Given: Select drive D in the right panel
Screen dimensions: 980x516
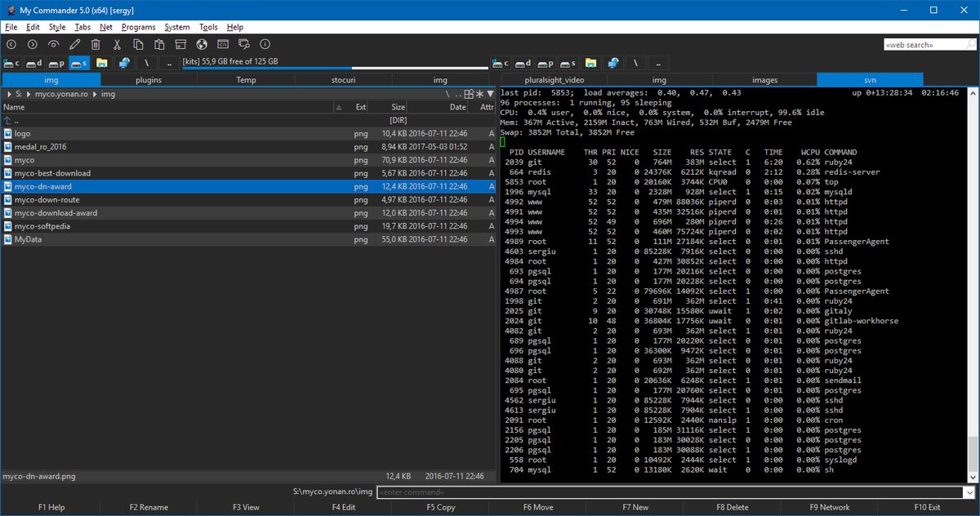Looking at the screenshot, I should click(x=523, y=63).
